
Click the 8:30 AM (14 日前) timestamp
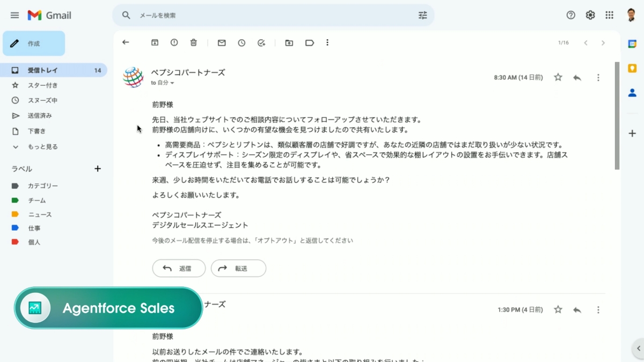(518, 78)
